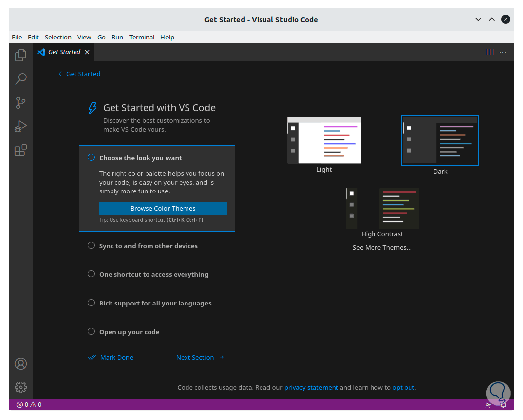Click See More Themes link
The height and width of the screenshot is (420, 523).
(382, 248)
